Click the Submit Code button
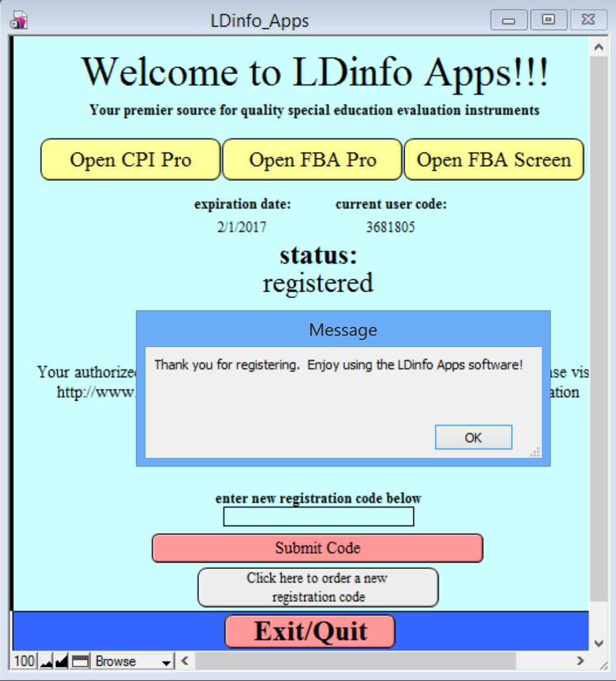Image resolution: width=616 pixels, height=681 pixels. click(x=317, y=548)
